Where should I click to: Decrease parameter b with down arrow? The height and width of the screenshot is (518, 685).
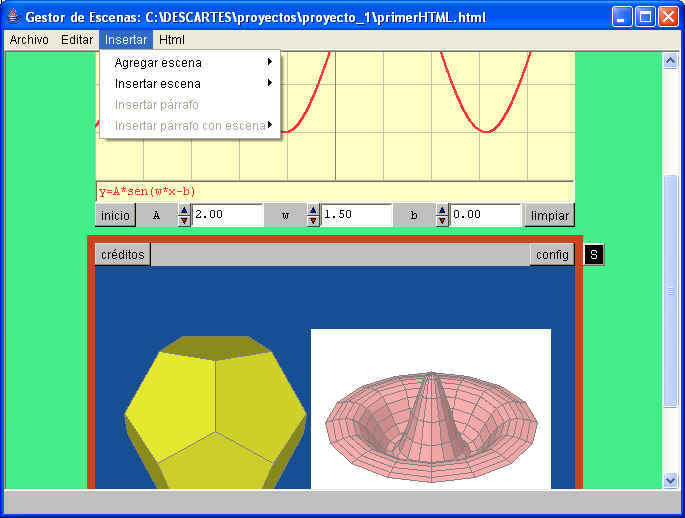click(442, 221)
